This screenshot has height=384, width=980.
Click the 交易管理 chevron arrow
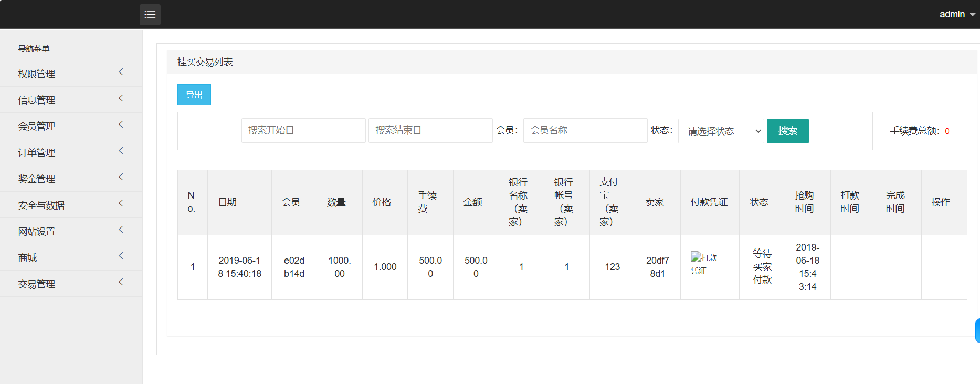(x=121, y=282)
